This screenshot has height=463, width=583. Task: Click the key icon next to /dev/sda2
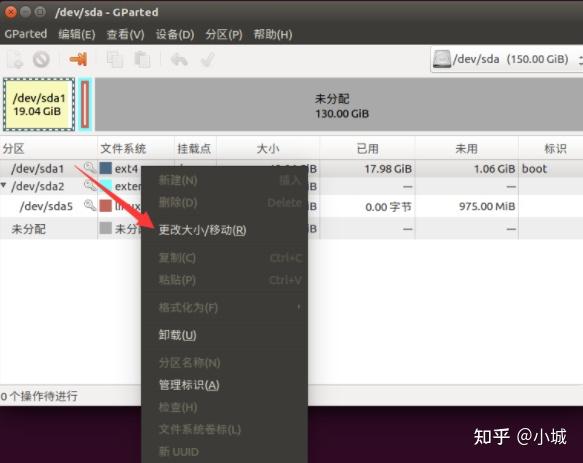[89, 186]
